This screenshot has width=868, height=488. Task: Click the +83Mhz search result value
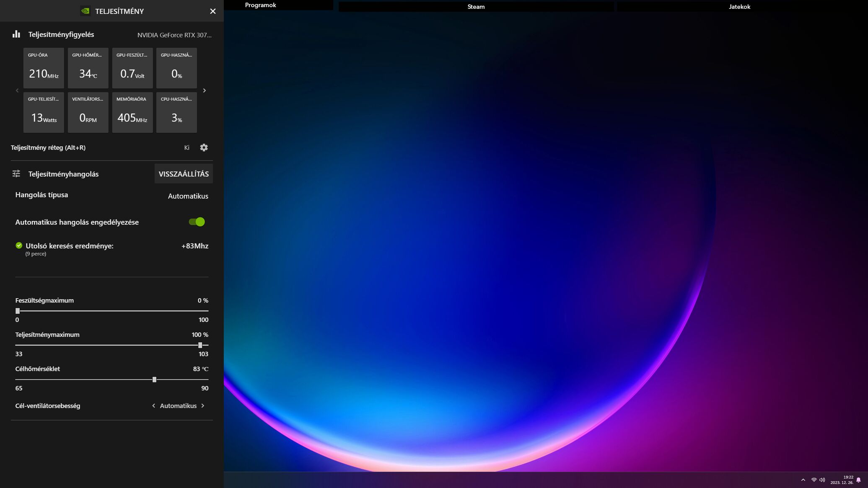click(195, 246)
